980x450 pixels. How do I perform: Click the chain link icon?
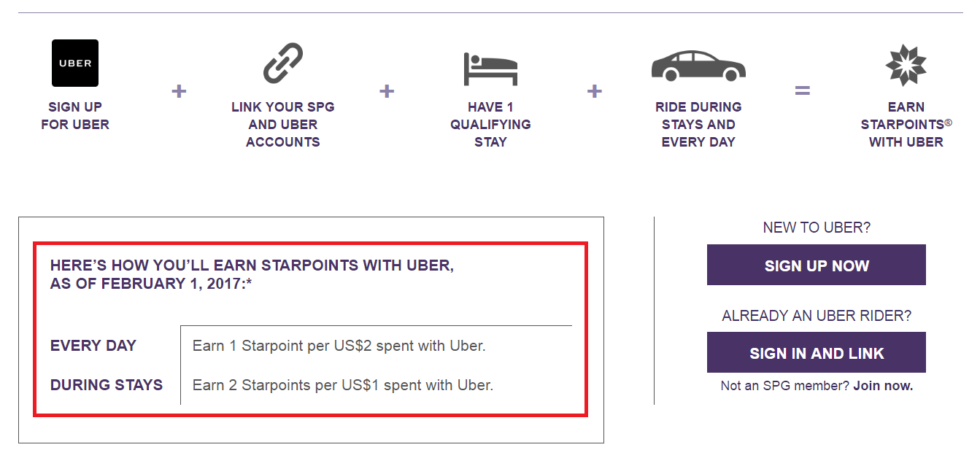click(x=282, y=63)
